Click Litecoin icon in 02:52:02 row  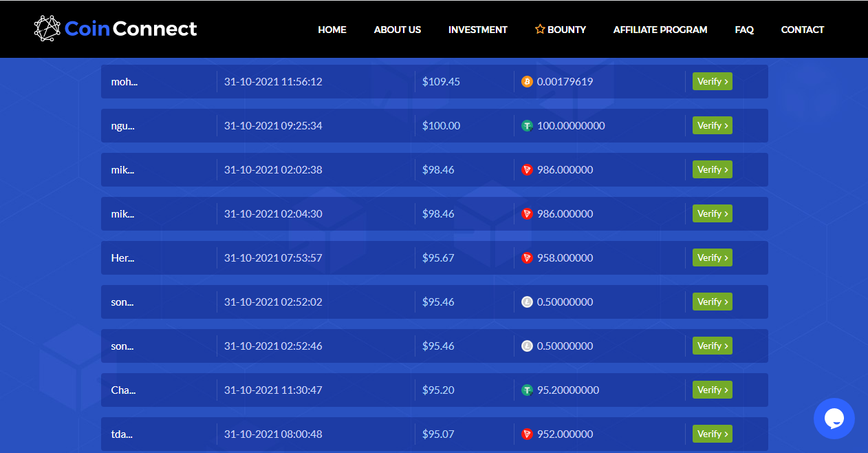tap(528, 302)
